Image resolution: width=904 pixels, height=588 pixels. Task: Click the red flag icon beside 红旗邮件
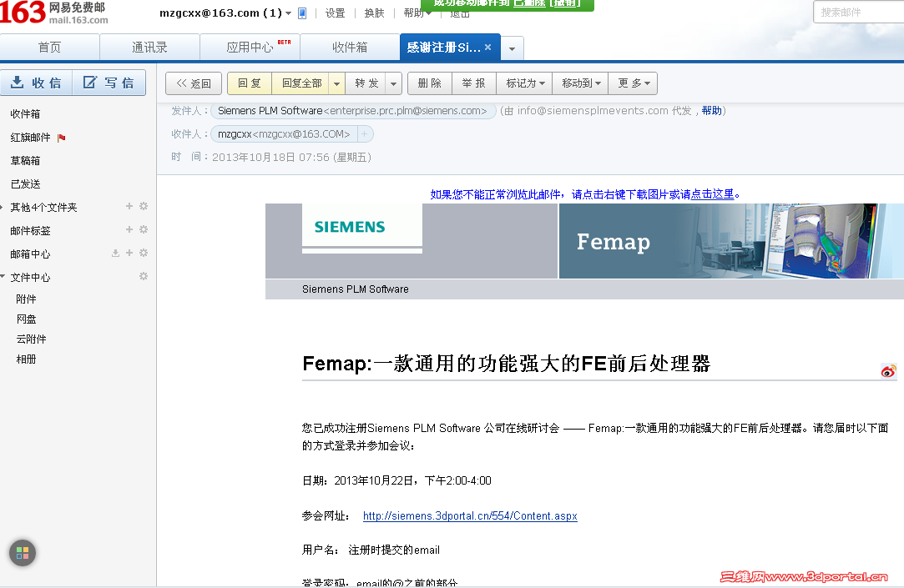tap(62, 138)
